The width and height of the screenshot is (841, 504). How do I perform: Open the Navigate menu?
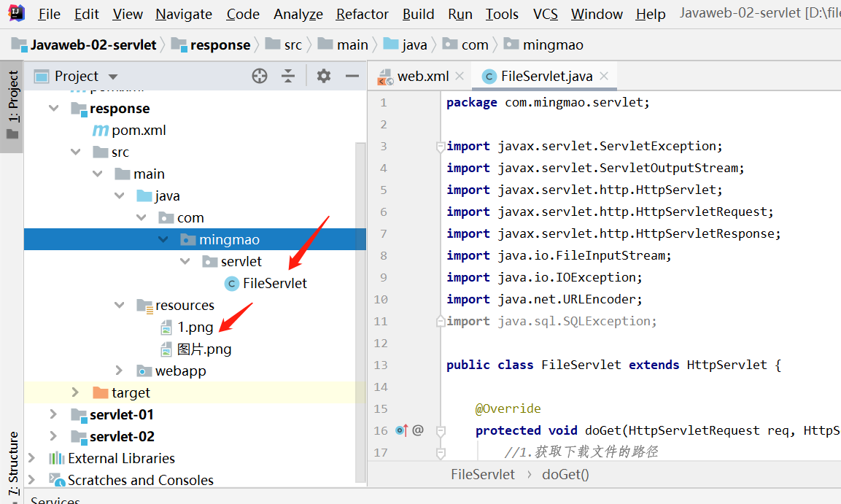point(183,14)
